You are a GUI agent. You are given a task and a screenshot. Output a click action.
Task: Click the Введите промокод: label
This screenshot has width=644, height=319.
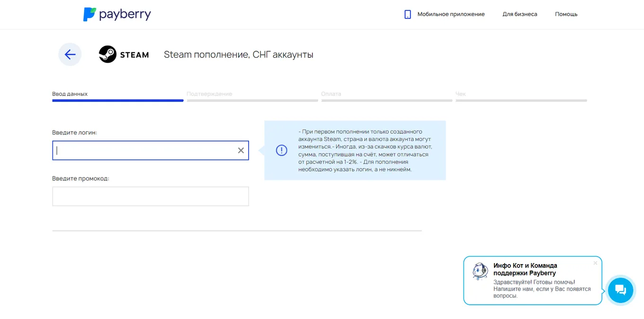tap(80, 178)
